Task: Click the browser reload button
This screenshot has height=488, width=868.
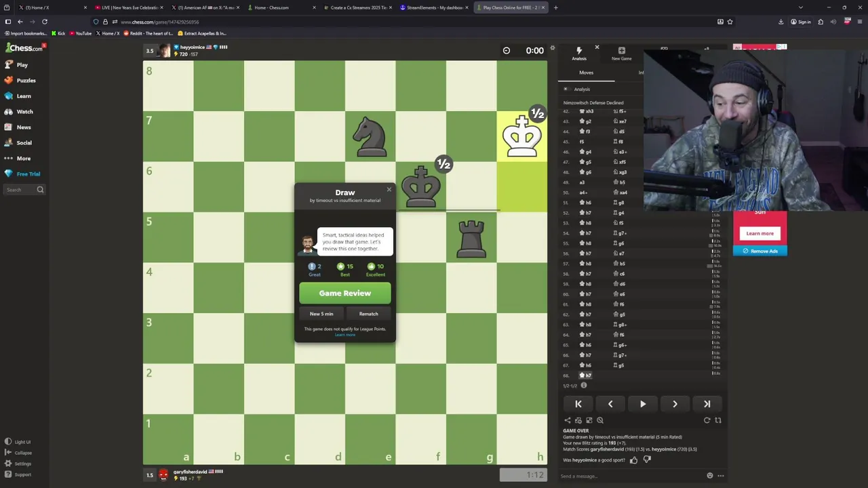Action: tap(45, 22)
